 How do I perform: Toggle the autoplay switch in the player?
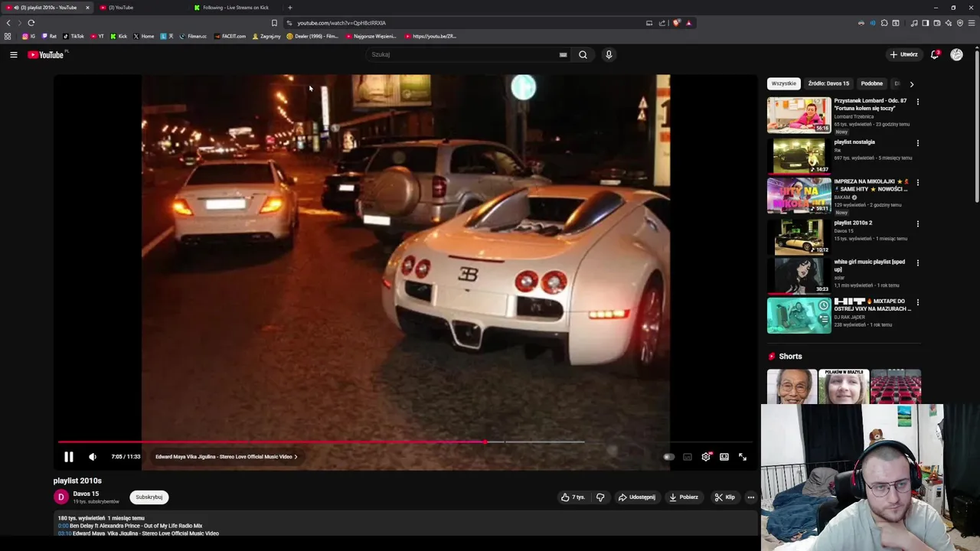click(x=668, y=457)
